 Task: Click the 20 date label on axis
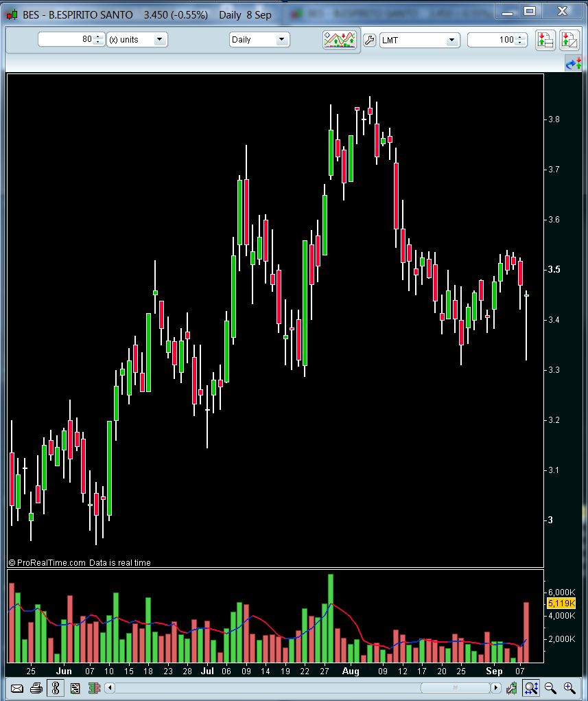441,671
